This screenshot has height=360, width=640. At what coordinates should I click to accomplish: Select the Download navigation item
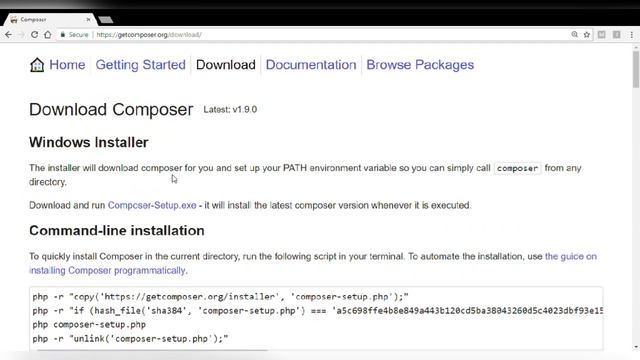[x=226, y=64]
